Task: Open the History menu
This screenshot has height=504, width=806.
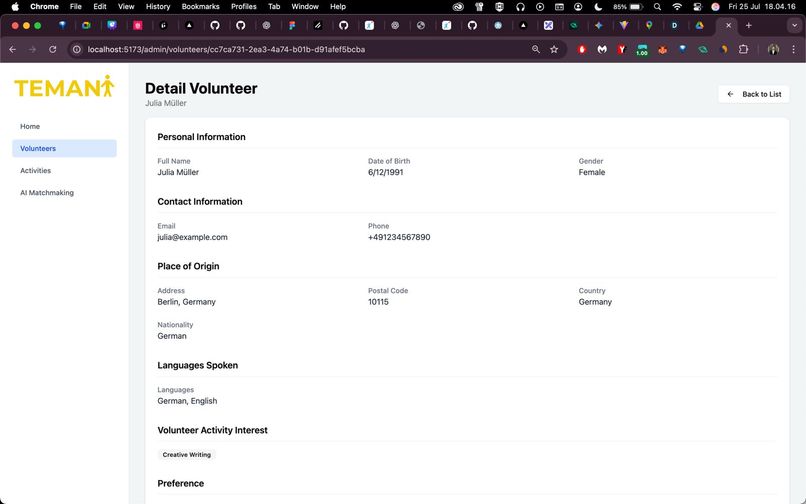Action: coord(158,7)
